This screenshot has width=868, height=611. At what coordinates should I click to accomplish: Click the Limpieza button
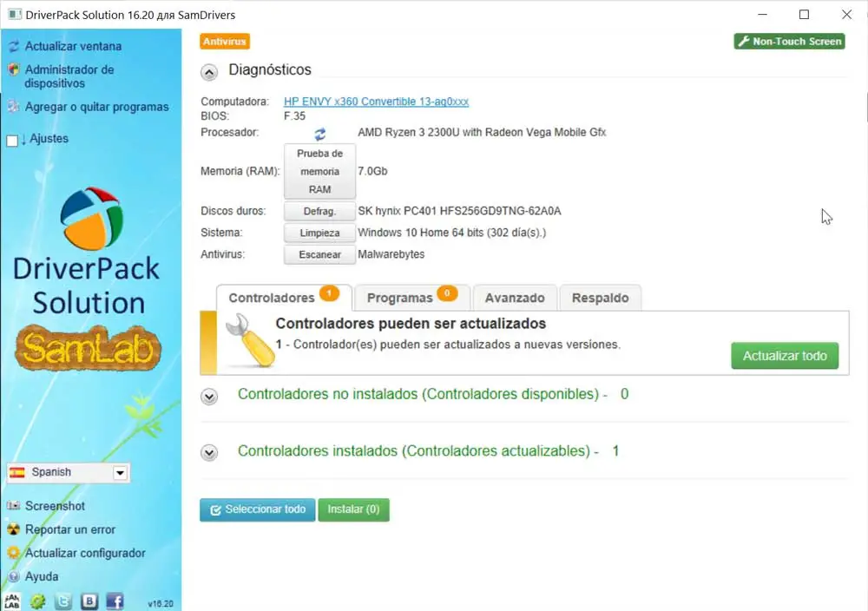(x=320, y=233)
